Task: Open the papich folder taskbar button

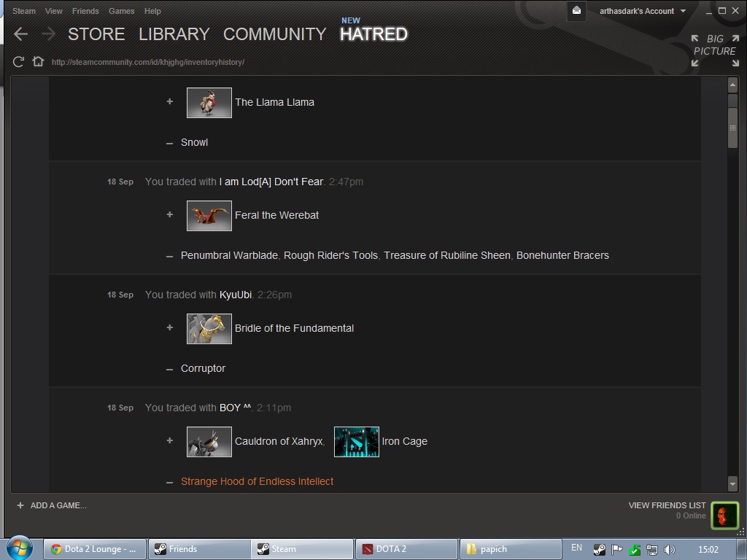Action: tap(510, 549)
